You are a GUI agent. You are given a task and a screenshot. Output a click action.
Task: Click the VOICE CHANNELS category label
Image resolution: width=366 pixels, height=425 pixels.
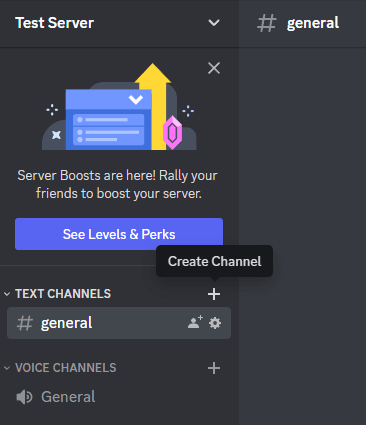[66, 368]
